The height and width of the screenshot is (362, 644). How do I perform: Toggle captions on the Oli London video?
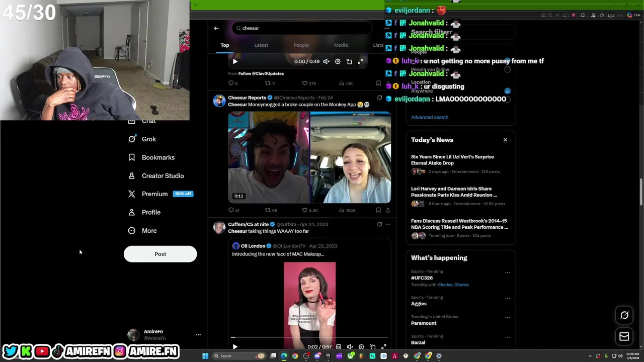click(x=339, y=346)
